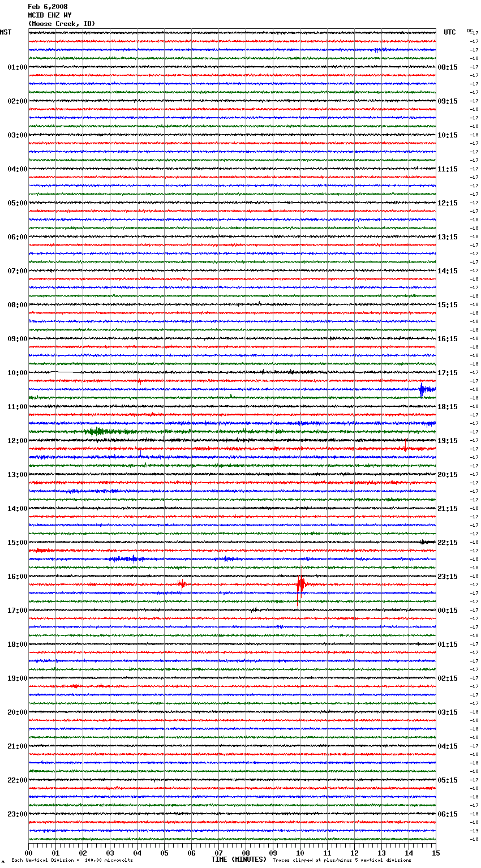Select the 08:00 MST time label
The height and width of the screenshot is (868, 481).
tap(18, 305)
